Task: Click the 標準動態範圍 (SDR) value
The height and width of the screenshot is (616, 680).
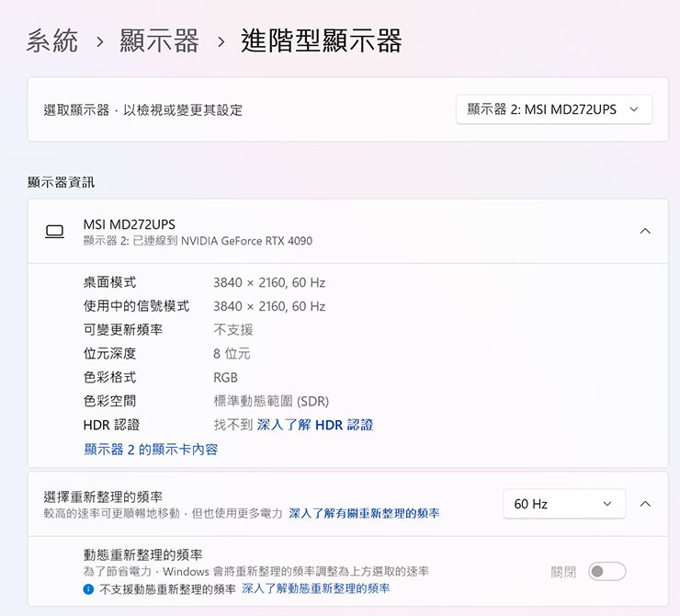Action: tap(271, 401)
